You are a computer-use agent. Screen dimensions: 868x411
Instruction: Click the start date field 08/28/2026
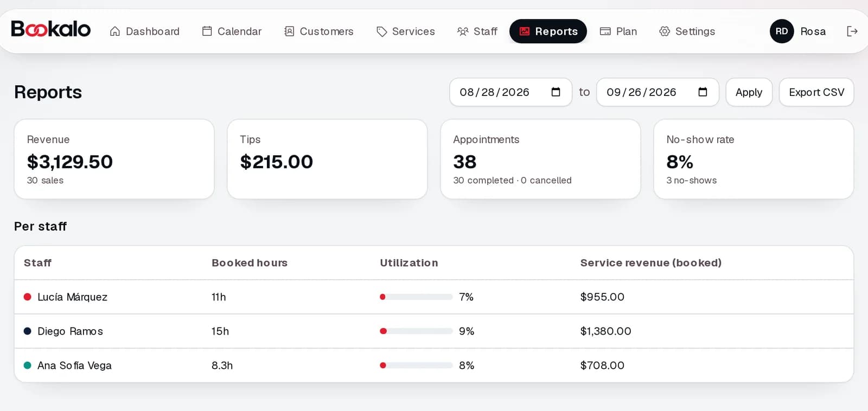pos(510,92)
